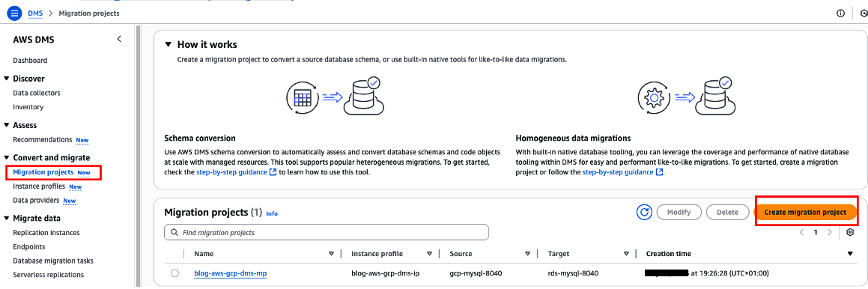
Task: Collapse the Migrate data sidebar group
Action: tap(7, 218)
